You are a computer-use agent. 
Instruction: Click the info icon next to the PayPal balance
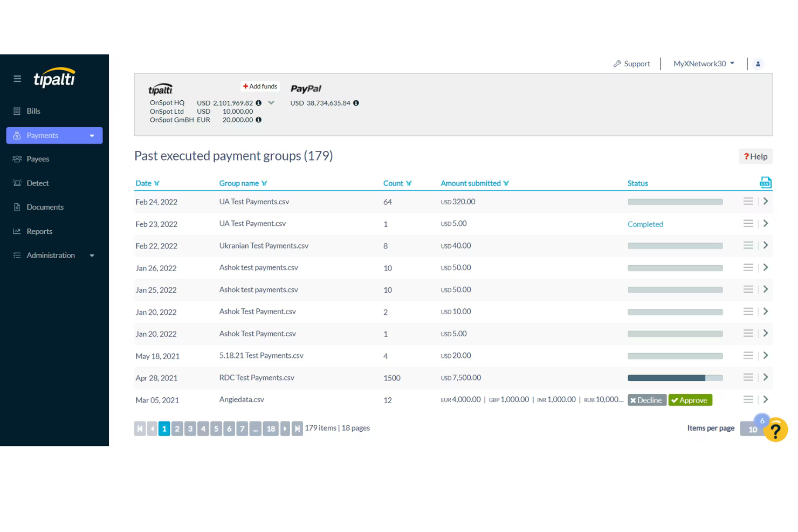[x=356, y=102]
